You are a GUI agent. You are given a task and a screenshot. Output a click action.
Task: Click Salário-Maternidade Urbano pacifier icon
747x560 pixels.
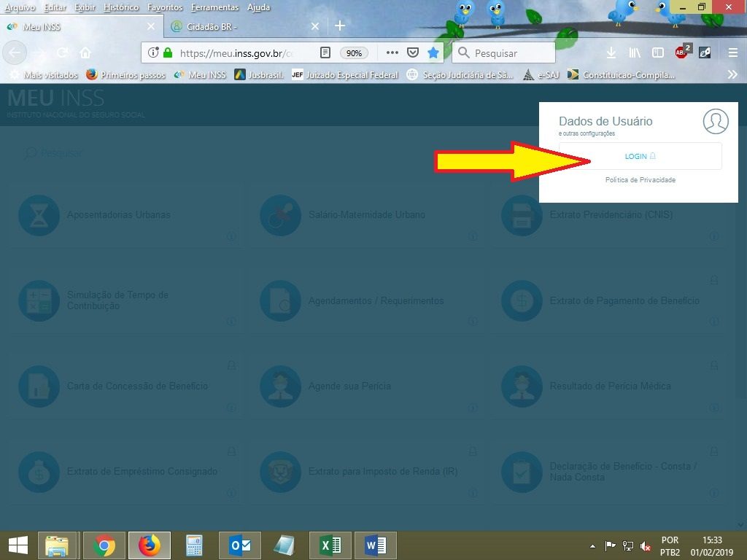[x=280, y=215]
